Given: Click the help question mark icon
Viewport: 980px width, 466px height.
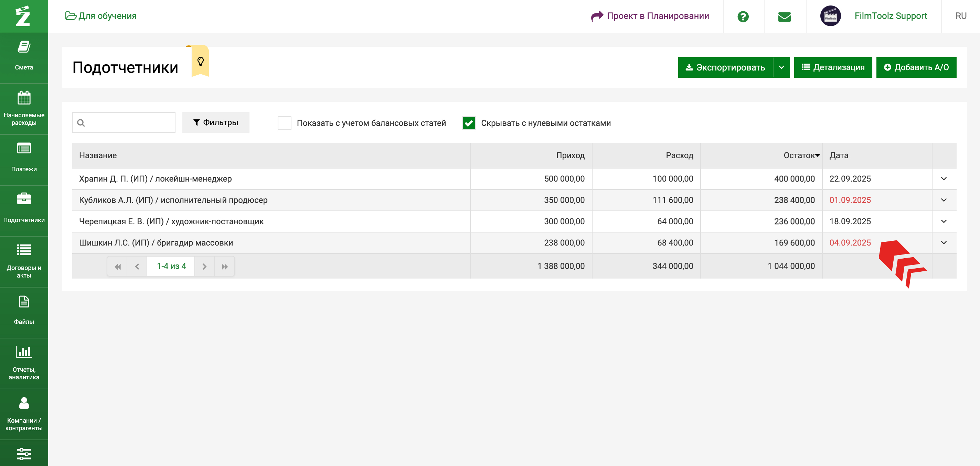Looking at the screenshot, I should tap(743, 17).
